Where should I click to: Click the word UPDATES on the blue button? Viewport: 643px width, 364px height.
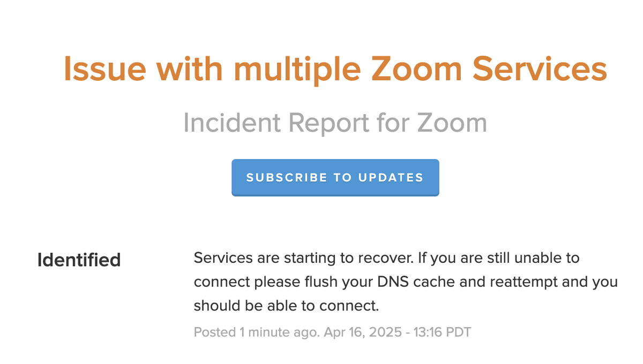[x=390, y=178]
